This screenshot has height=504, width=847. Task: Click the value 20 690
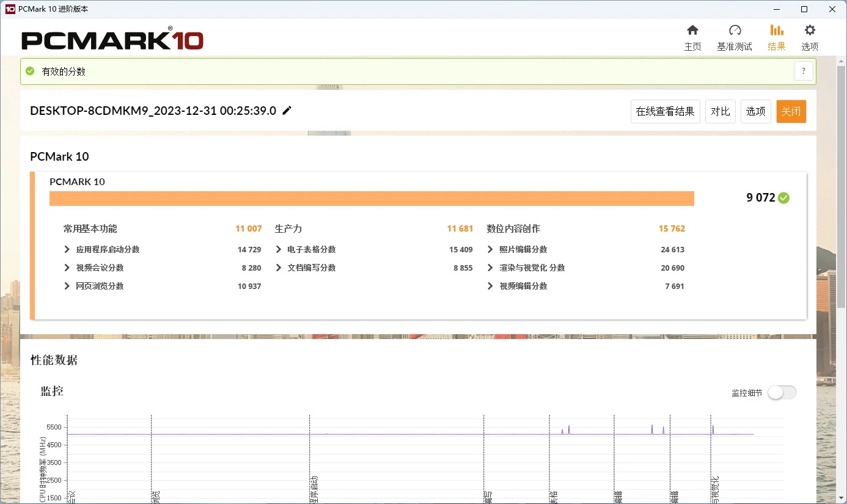point(672,268)
